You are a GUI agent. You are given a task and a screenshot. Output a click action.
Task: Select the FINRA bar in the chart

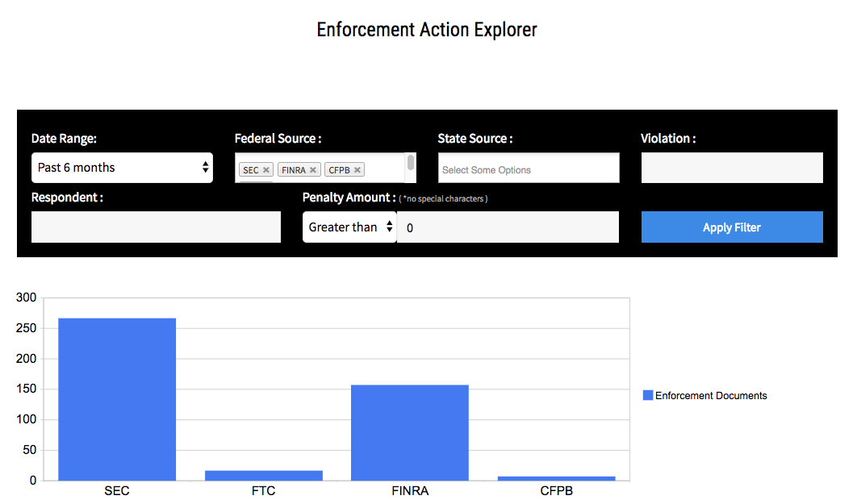[410, 432]
